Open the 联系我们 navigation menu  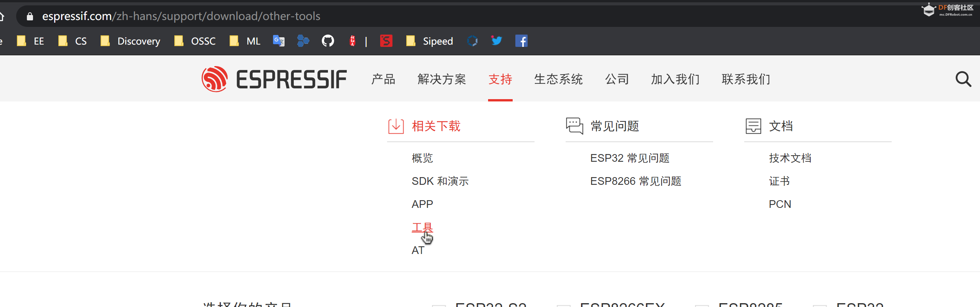pos(746,79)
